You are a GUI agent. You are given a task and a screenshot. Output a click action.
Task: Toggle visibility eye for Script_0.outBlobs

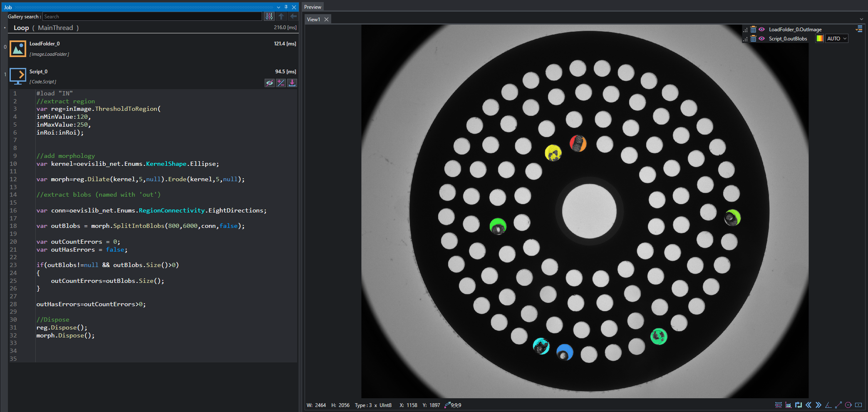[x=761, y=39]
